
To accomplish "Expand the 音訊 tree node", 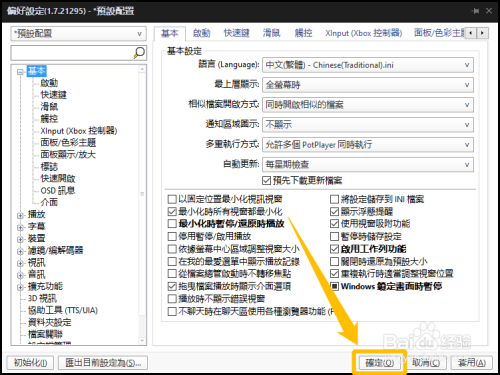I will click(20, 275).
